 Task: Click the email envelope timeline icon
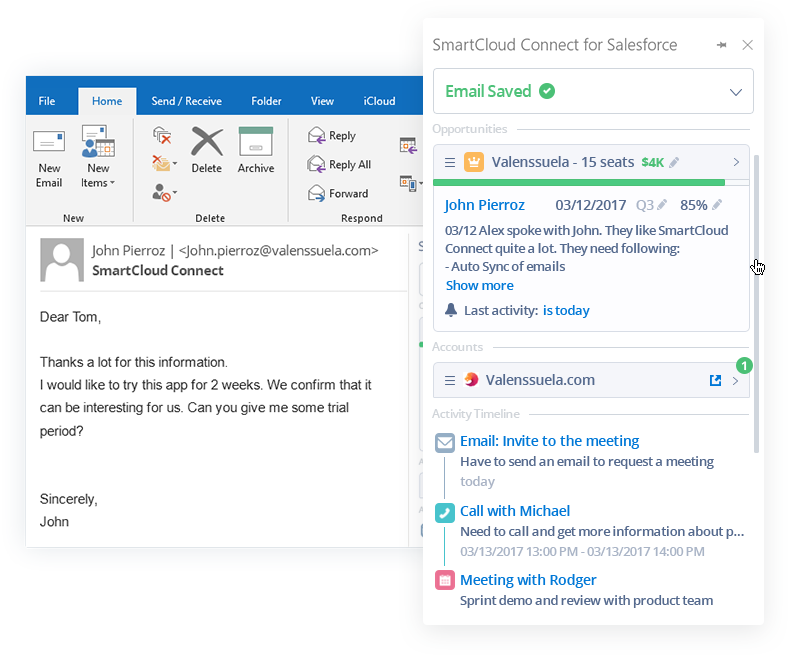tap(445, 443)
